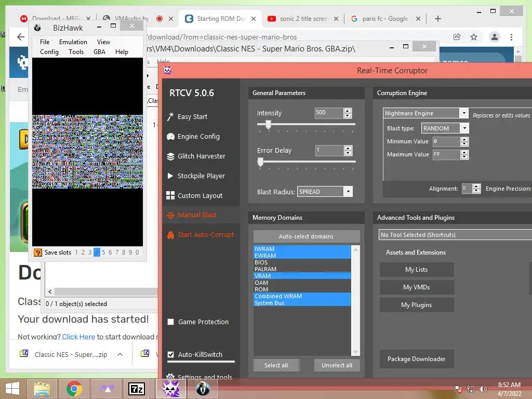Click Auto-select domains button
Screen dimensions: 532x399
tap(307, 236)
